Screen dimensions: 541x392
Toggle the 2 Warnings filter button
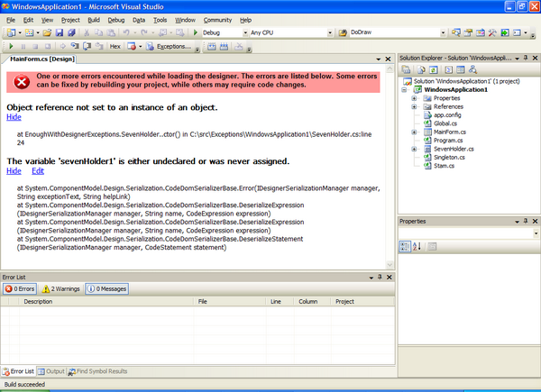pos(60,289)
